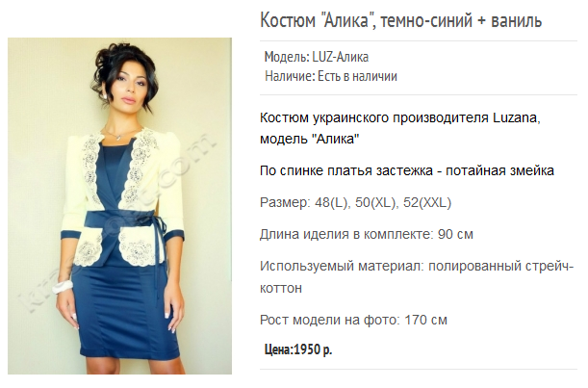
Task: Click the Длина иделия в комплекте: 90 см line
Action: 367,234
